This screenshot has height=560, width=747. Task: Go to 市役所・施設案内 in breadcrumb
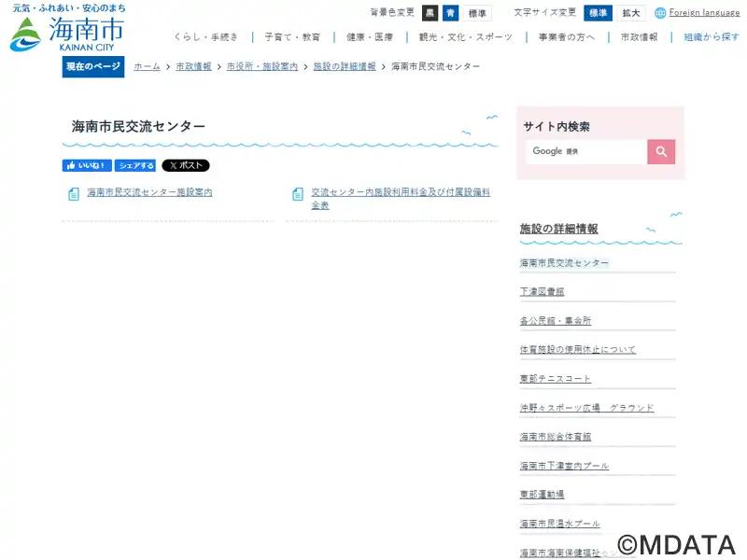(x=262, y=66)
